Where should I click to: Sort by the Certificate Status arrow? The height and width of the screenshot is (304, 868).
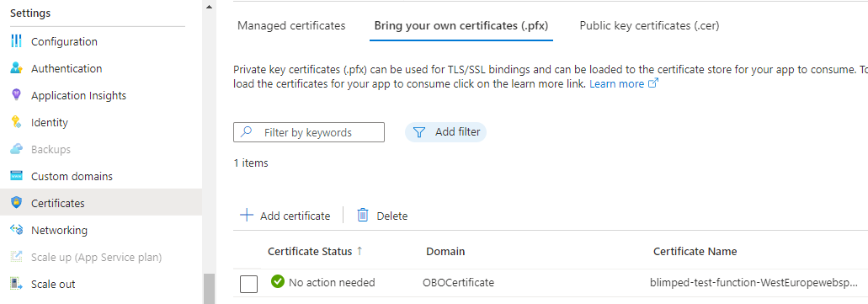point(359,251)
